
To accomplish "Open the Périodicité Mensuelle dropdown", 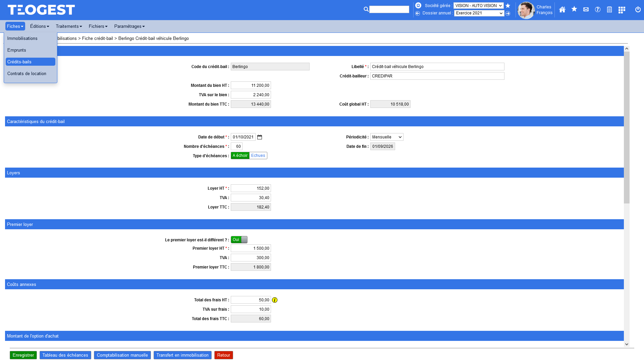I will [x=387, y=137].
